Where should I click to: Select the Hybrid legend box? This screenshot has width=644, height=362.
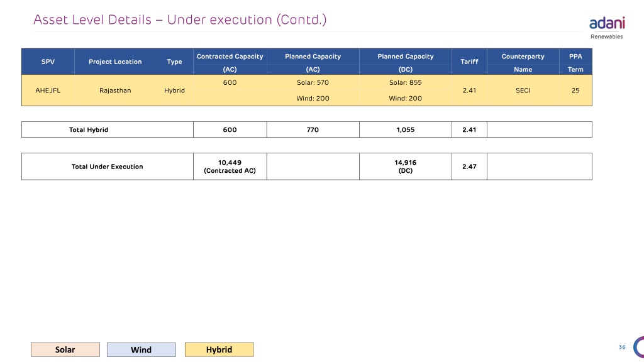[x=219, y=349]
